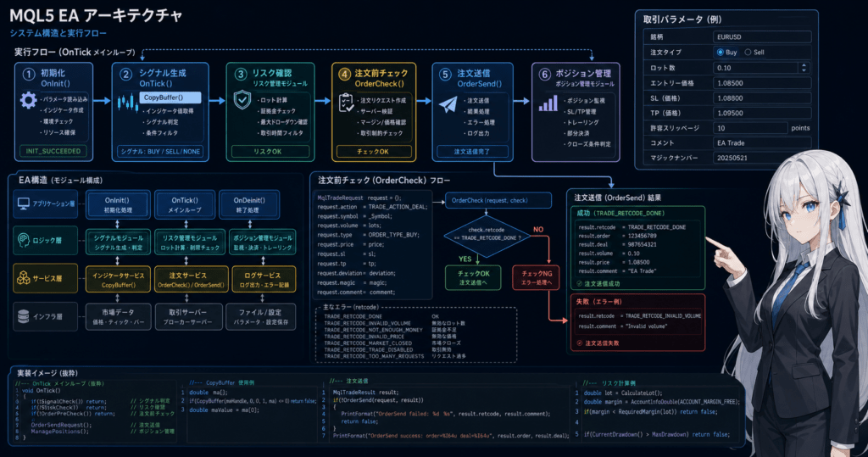The width and height of the screenshot is (868, 457).
Task: Click the candlestick chart icon in シグナル生成
Action: click(x=128, y=103)
